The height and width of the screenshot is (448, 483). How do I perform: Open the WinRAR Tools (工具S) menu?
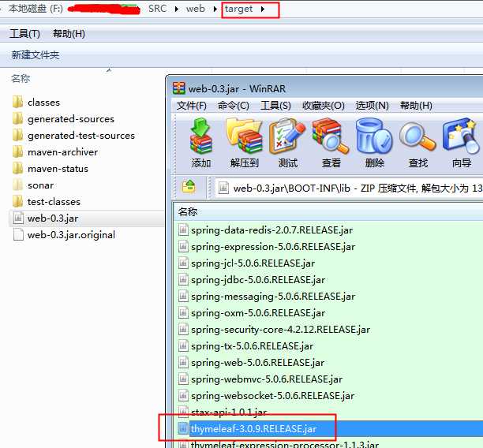tap(275, 106)
